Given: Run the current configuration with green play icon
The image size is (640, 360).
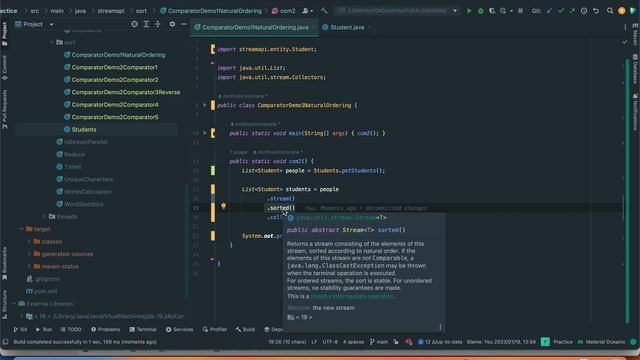Looking at the screenshot, I should pyautogui.click(x=469, y=11).
